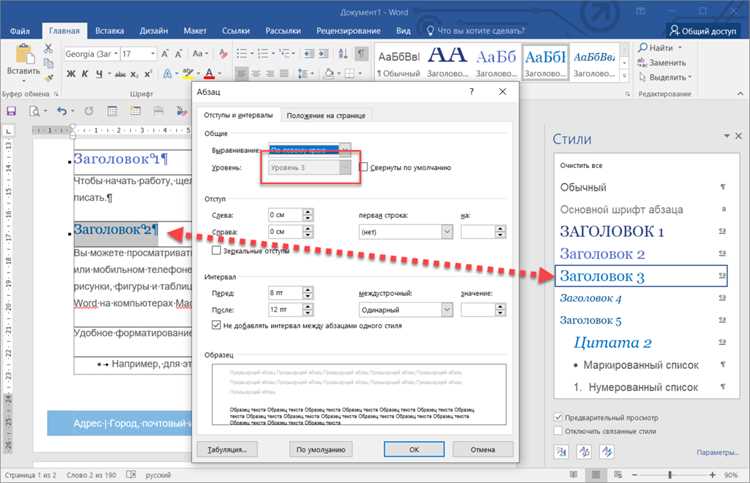Viewport: 750px width, 483px height.
Task: Increase font size with the large A icon
Action: tap(165, 54)
